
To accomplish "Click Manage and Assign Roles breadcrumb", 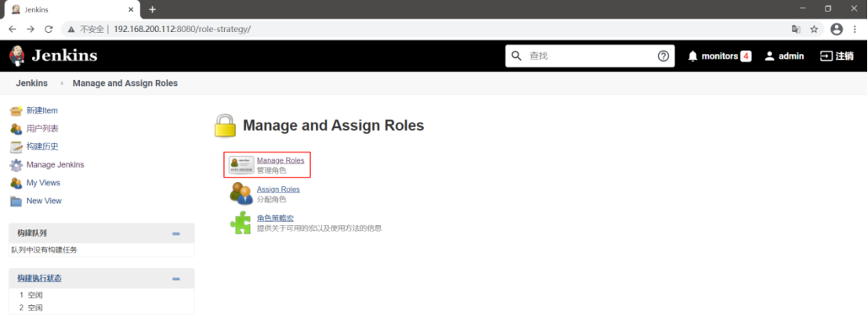I will pos(125,84).
